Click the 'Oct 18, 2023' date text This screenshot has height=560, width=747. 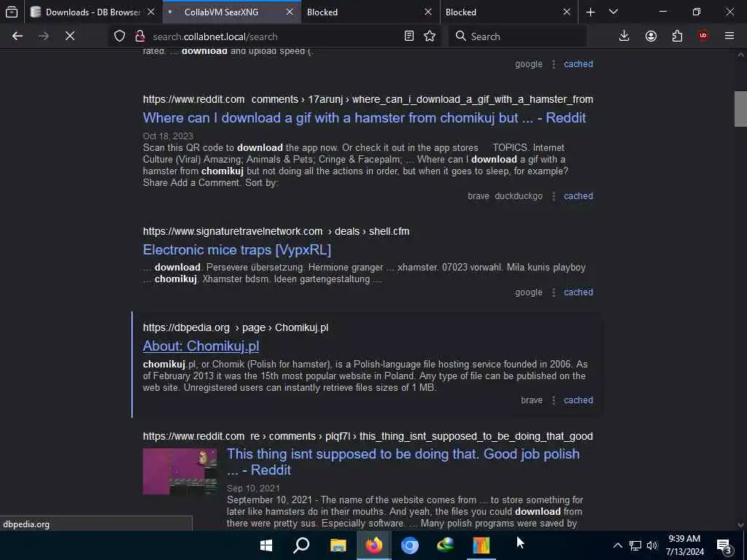pyautogui.click(x=168, y=136)
